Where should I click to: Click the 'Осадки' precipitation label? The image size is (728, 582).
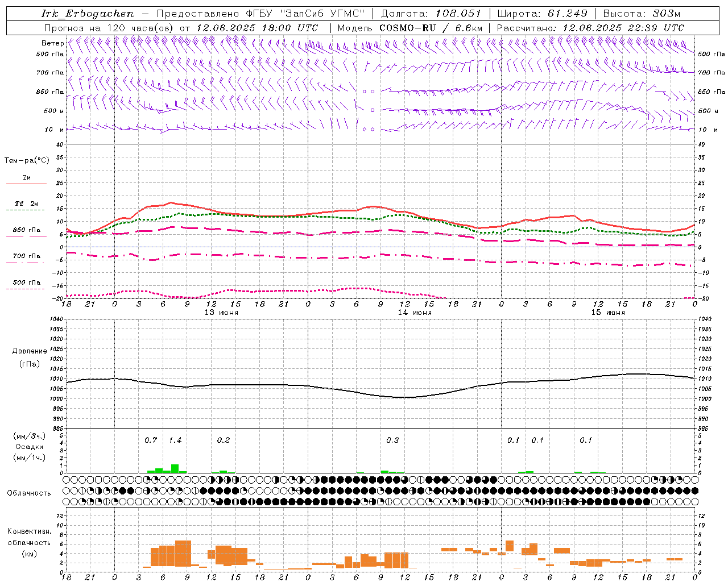(x=29, y=447)
